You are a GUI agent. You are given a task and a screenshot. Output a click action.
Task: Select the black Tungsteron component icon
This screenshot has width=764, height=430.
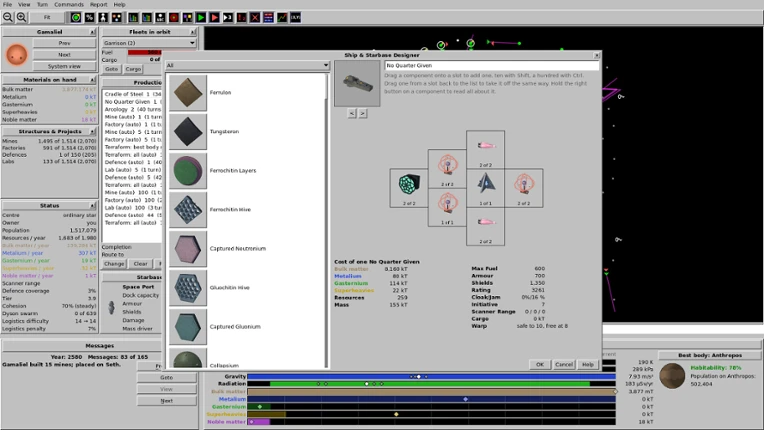click(x=188, y=131)
